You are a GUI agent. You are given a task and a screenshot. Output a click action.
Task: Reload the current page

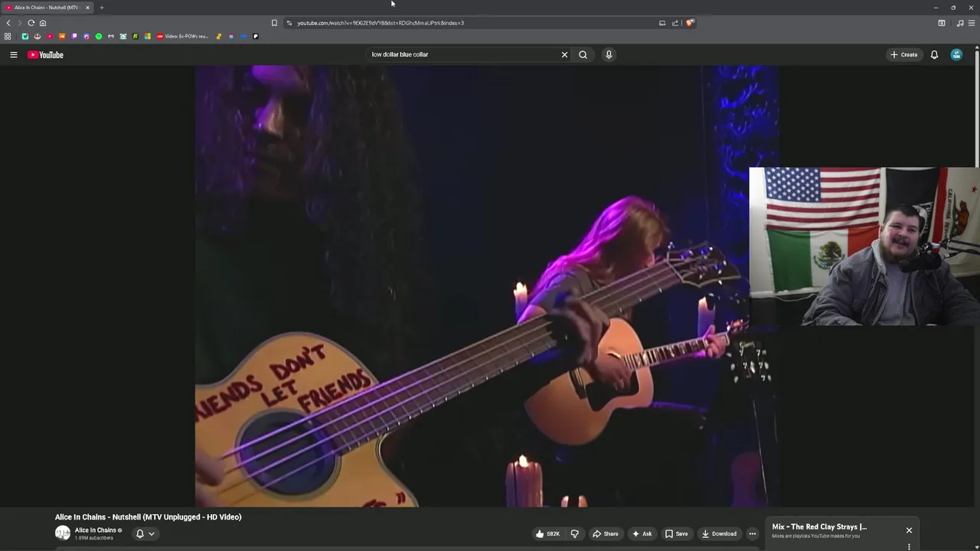coord(31,23)
